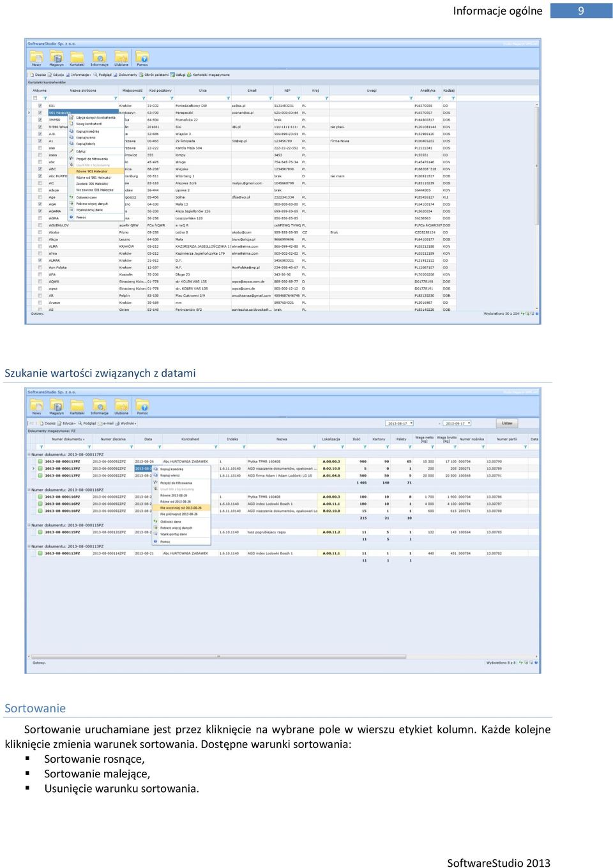Click the Ustaw button
Image resolution: width=613 pixels, height=868 pixels.
tap(507, 423)
